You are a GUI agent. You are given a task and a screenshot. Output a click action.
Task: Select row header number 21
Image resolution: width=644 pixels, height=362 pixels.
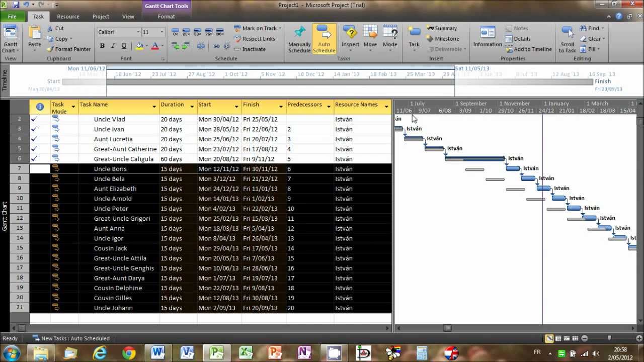20,308
